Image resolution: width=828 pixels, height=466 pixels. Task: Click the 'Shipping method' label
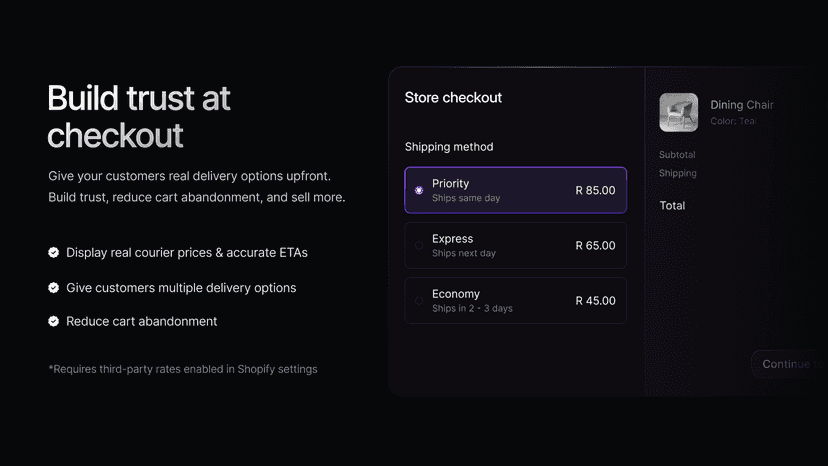click(x=449, y=147)
